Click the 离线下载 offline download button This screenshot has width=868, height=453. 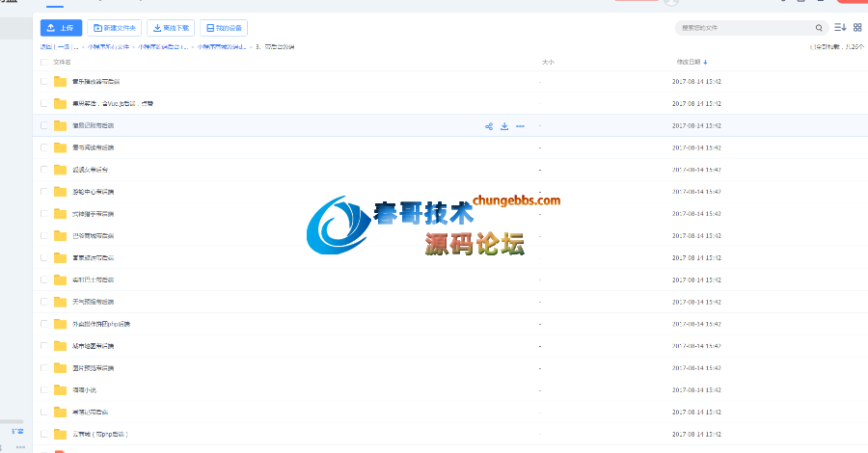[172, 28]
